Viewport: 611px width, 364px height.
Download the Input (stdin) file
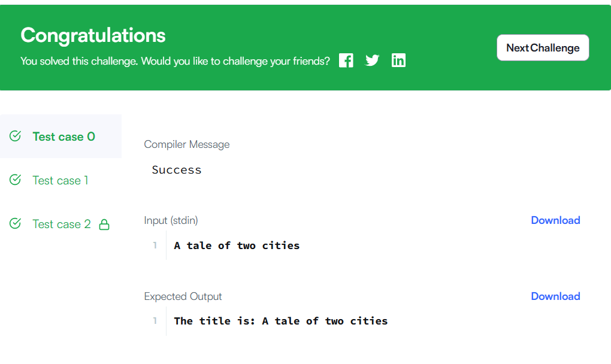click(555, 220)
